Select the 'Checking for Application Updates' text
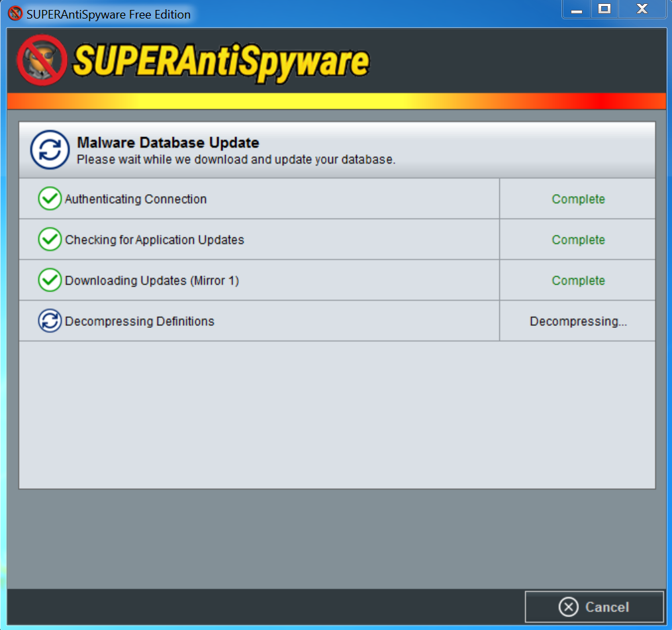This screenshot has height=630, width=672. (154, 240)
